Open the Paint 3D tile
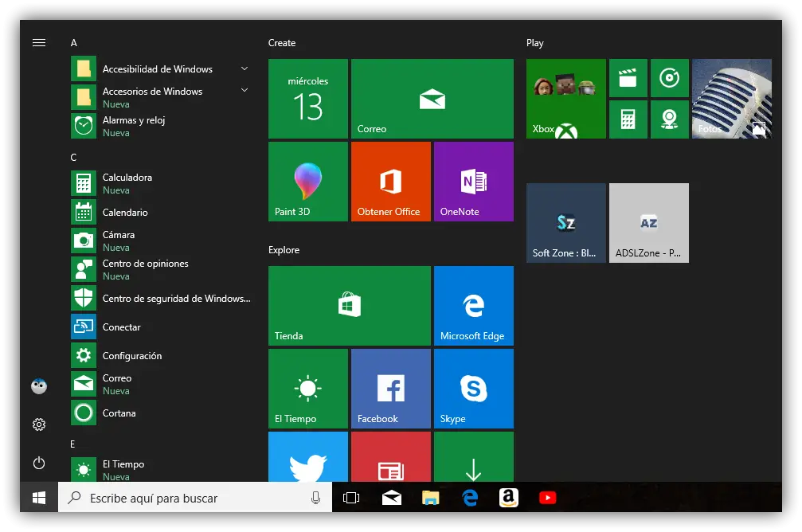Screen dimensions: 802x532 pyautogui.click(x=307, y=182)
